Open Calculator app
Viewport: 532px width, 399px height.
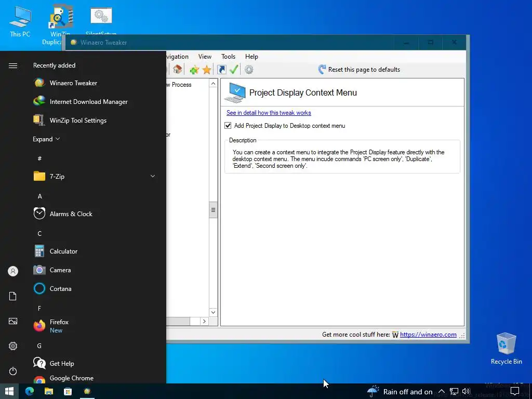point(95,251)
